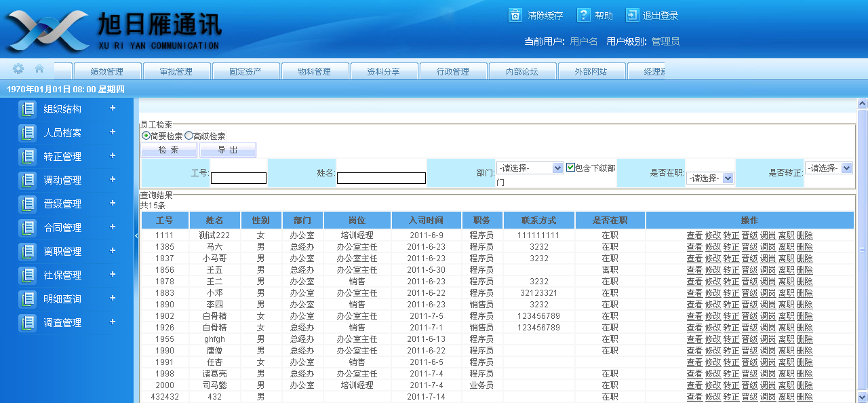This screenshot has width=868, height=403.
Task: Click the 社保管理 sidebar document icon
Action: pos(27,275)
